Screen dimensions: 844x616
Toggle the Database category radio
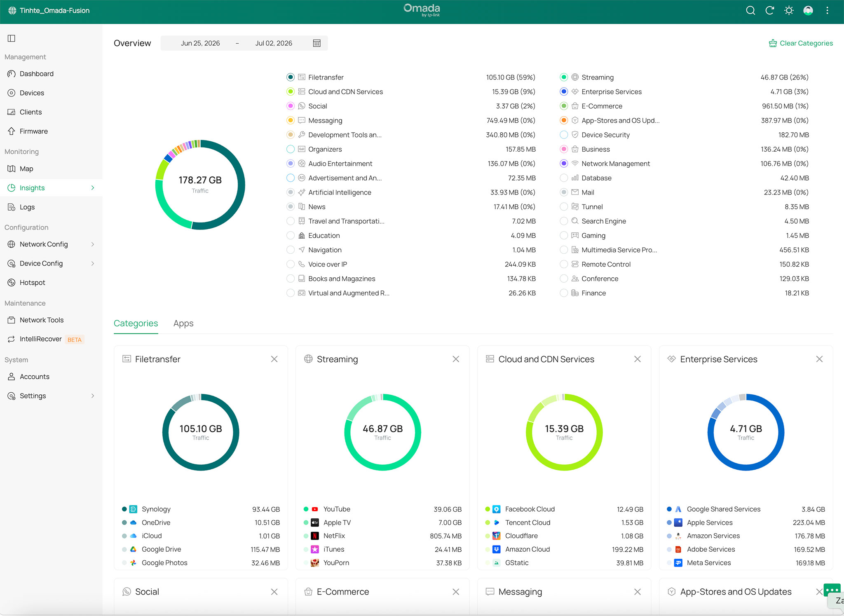point(564,178)
